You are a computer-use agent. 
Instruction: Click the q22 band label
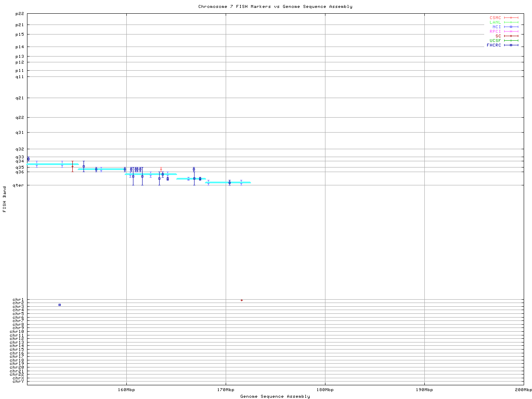coord(20,118)
